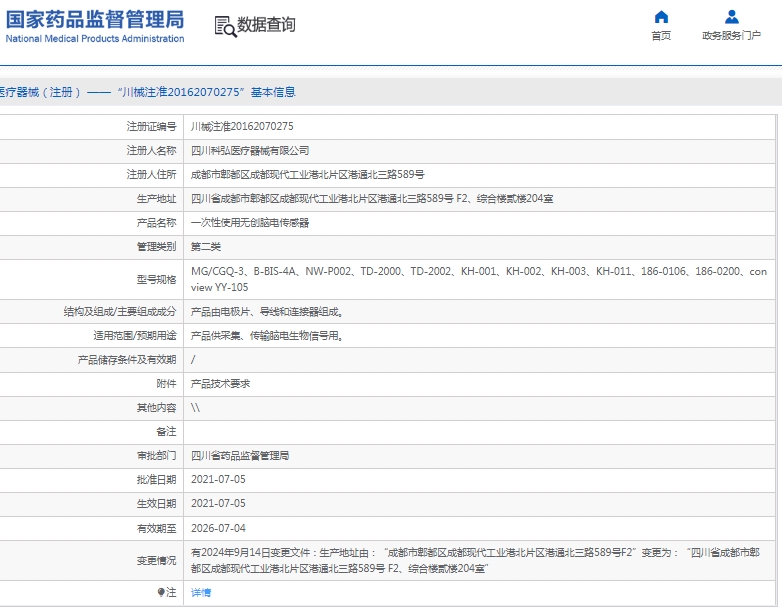782x610 pixels.
Task: Click the 注册人住所 address value
Action: click(x=308, y=174)
